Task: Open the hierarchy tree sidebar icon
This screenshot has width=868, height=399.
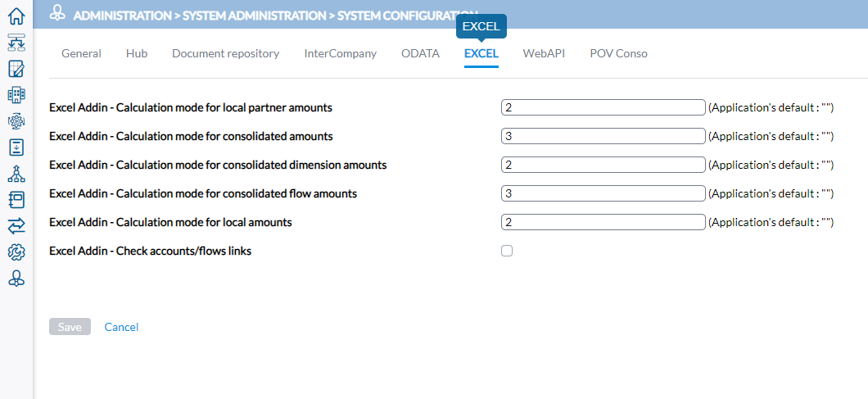Action: [x=16, y=174]
